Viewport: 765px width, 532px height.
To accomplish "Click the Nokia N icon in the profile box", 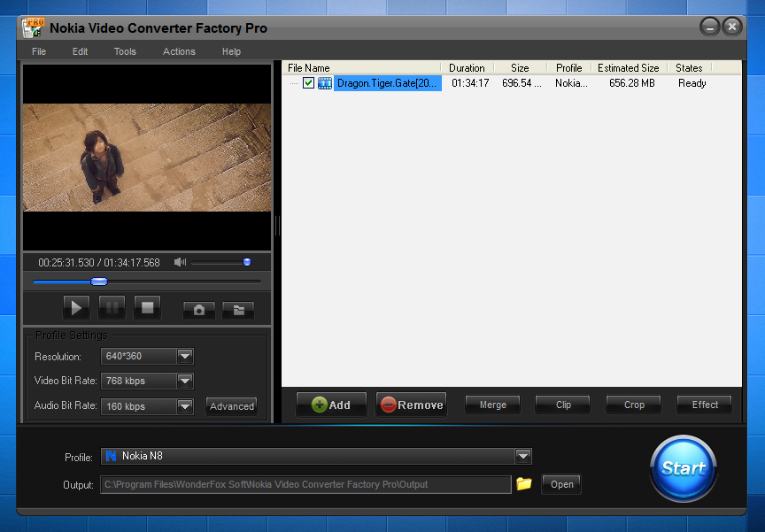I will coord(112,456).
